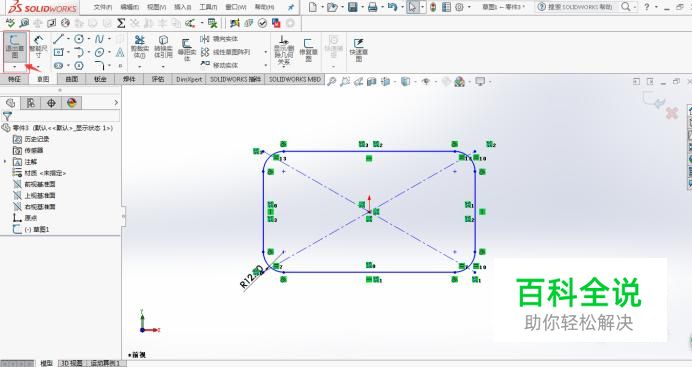The width and height of the screenshot is (692, 367).
Task: Switch to the DimXpert tab
Action: pyautogui.click(x=189, y=79)
